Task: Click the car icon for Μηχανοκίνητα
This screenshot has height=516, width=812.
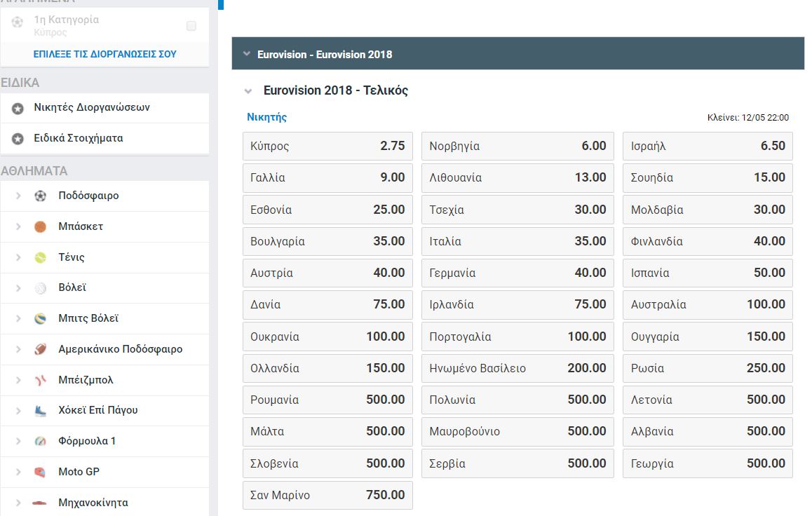Action: (39, 503)
